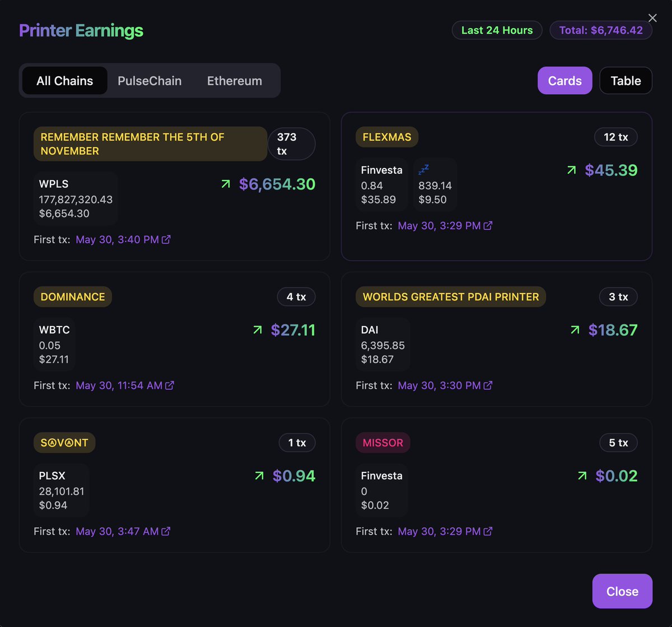Click the DAI token box
The height and width of the screenshot is (627, 672).
click(x=382, y=344)
